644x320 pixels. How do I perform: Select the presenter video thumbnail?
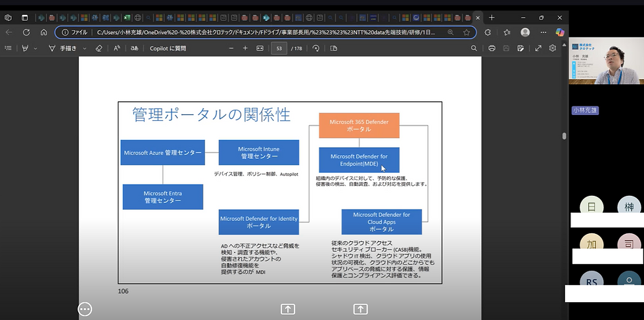pos(606,61)
